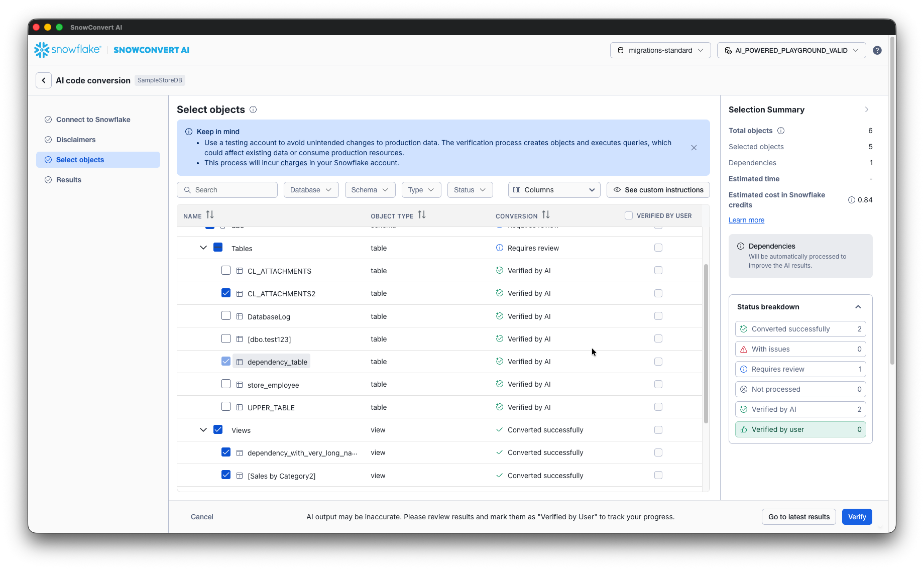The image size is (924, 570).
Task: Go to Results step in sidebar
Action: [x=69, y=180]
